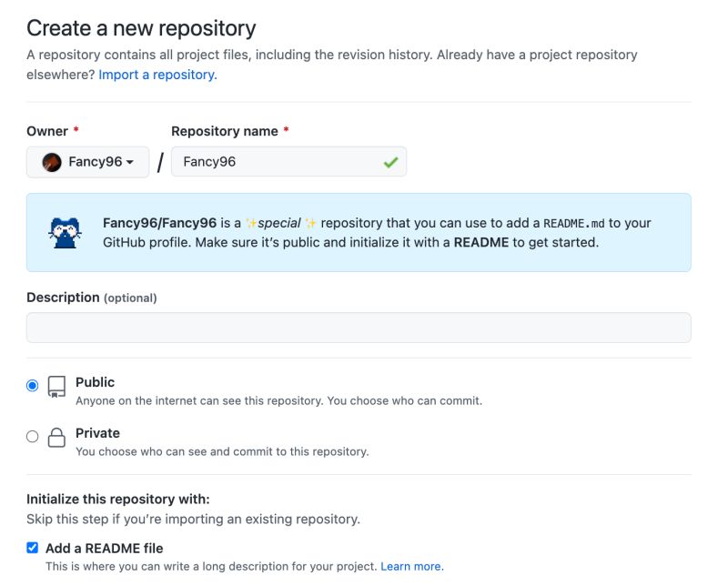Click the green checkmark beside repository name
The width and height of the screenshot is (728, 586).
click(x=391, y=161)
